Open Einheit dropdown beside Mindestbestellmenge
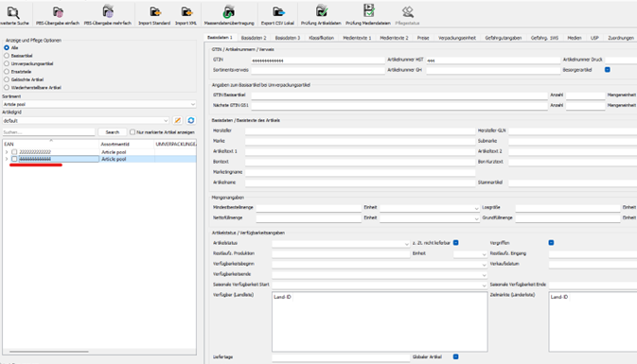Viewport: 637px width, 364px height. 430,208
